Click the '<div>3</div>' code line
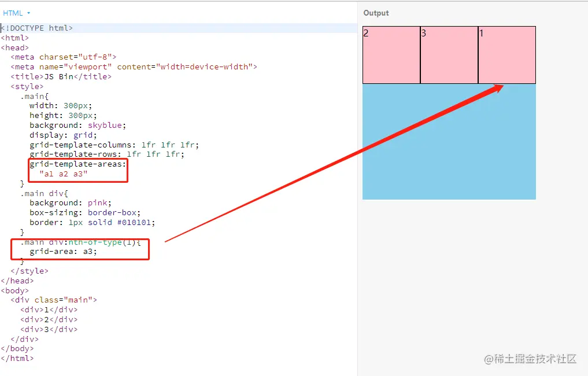 point(49,329)
